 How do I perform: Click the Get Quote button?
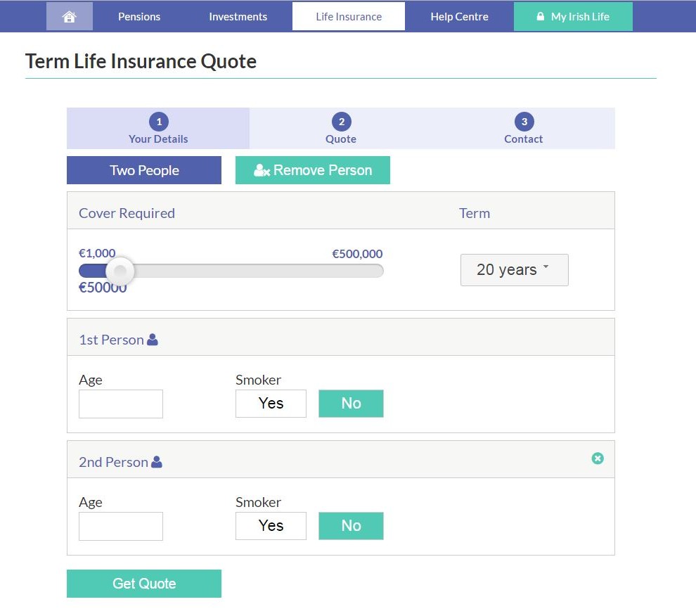click(x=144, y=584)
